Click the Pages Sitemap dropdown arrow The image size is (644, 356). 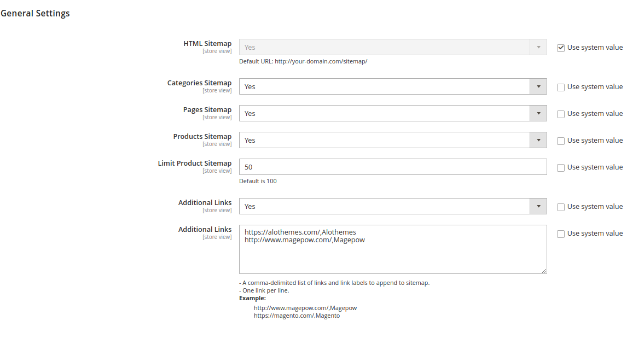(x=538, y=113)
